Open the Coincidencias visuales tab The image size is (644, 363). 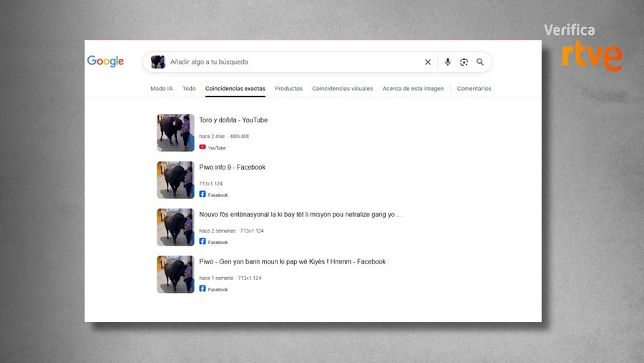pos(343,88)
